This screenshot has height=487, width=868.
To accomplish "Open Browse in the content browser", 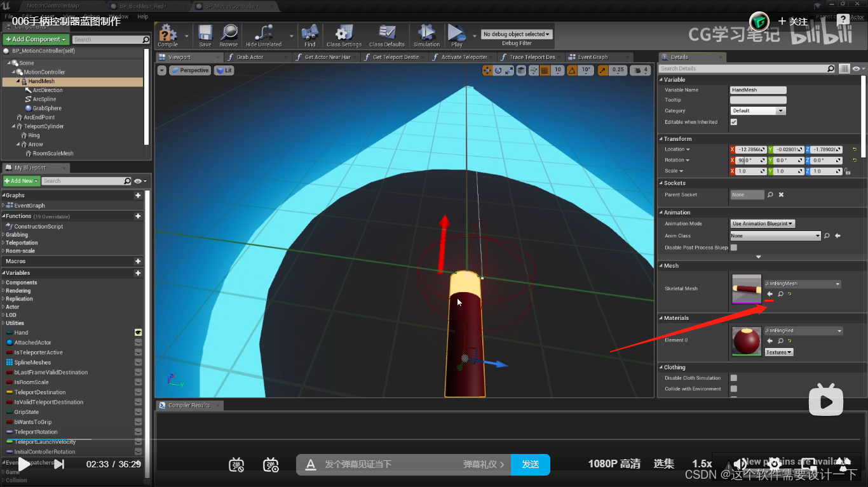I will (x=228, y=35).
